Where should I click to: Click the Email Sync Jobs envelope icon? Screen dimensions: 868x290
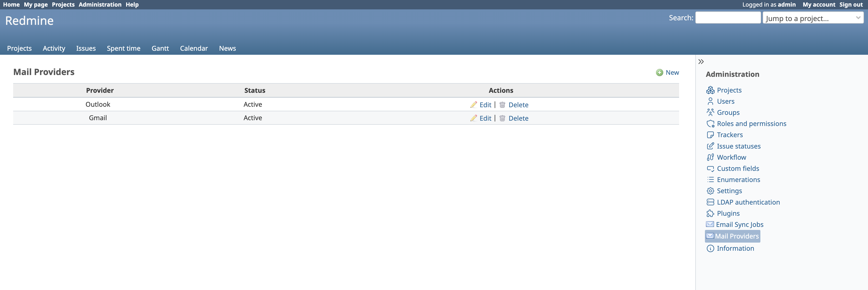[710, 224]
